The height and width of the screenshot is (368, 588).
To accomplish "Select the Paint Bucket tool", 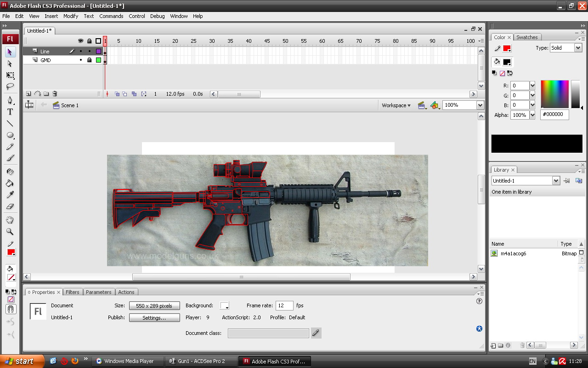I will tap(10, 183).
